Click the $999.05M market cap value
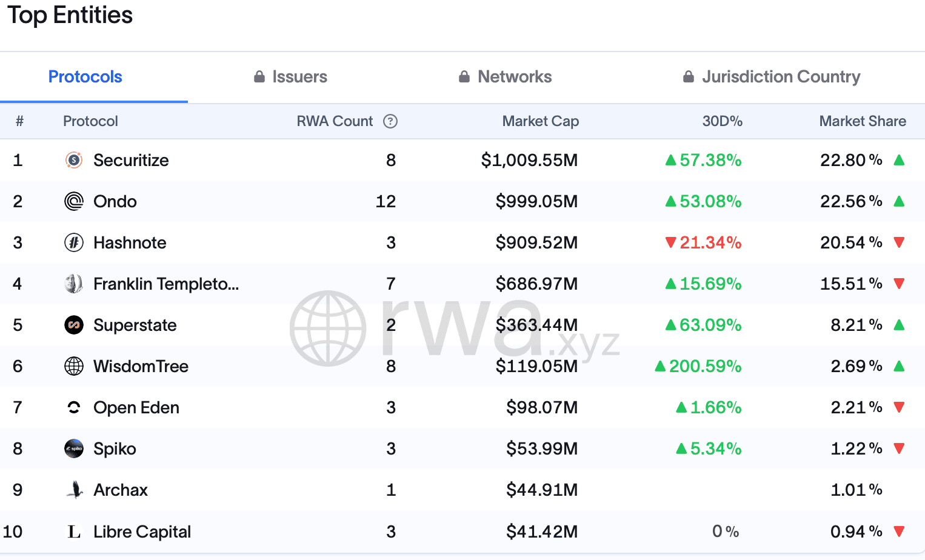The width and height of the screenshot is (925, 560). [x=536, y=201]
